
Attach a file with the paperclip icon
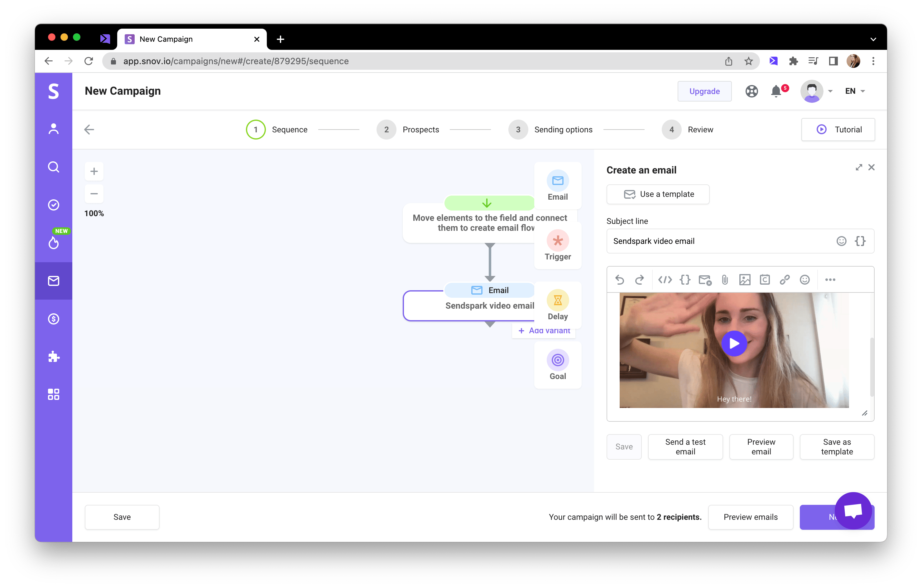[x=725, y=280]
